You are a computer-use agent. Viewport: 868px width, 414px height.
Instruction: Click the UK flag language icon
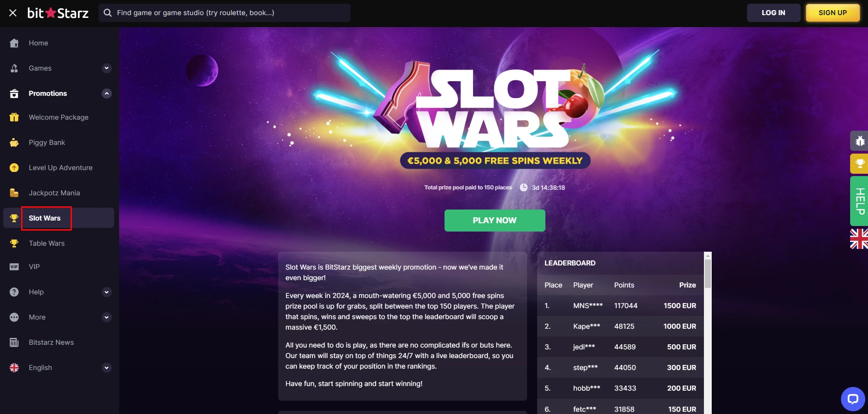pyautogui.click(x=859, y=239)
